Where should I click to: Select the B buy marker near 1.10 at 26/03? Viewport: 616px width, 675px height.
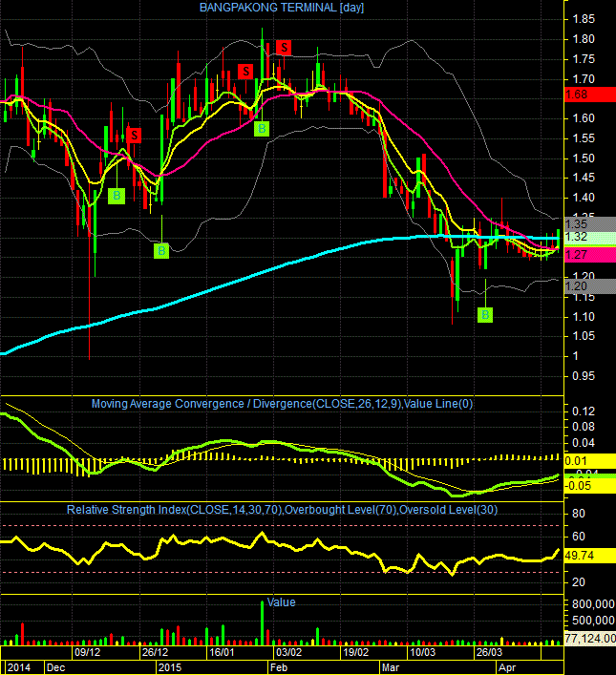[485, 315]
